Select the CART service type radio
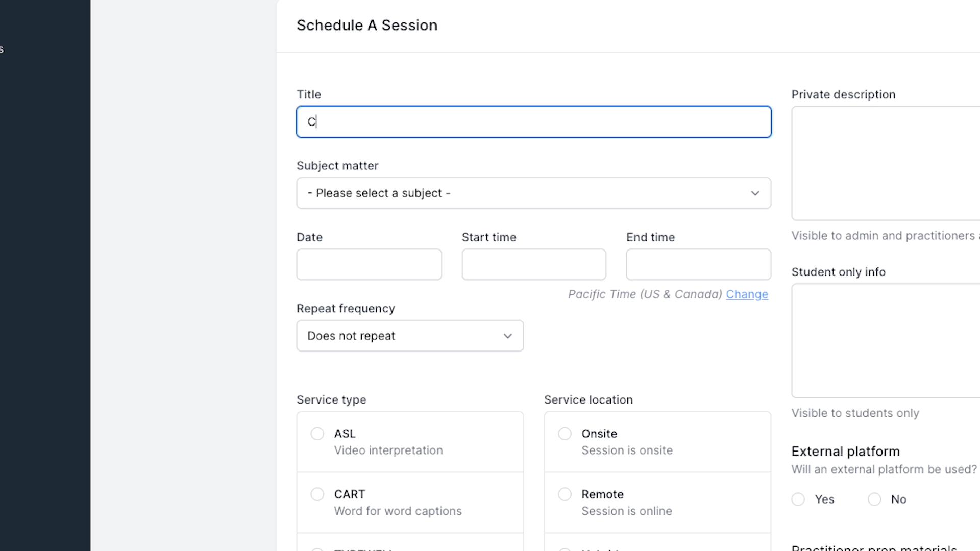Viewport: 980px width, 551px height. point(317,494)
